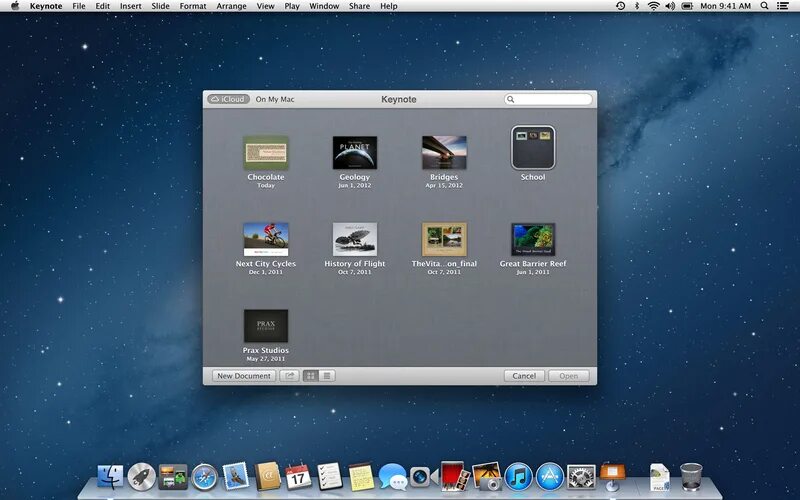Switch to On My Mac
Viewport: 800px width, 500px height.
275,99
